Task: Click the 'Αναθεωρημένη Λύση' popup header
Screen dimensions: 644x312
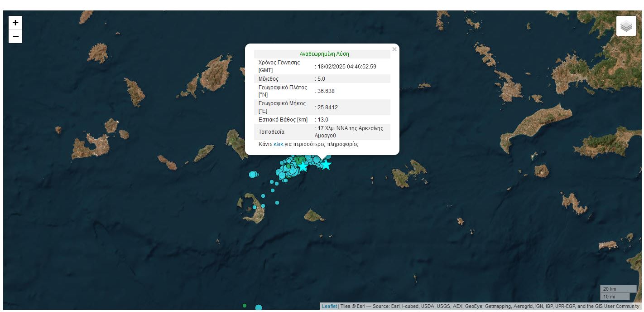Action: tap(324, 54)
